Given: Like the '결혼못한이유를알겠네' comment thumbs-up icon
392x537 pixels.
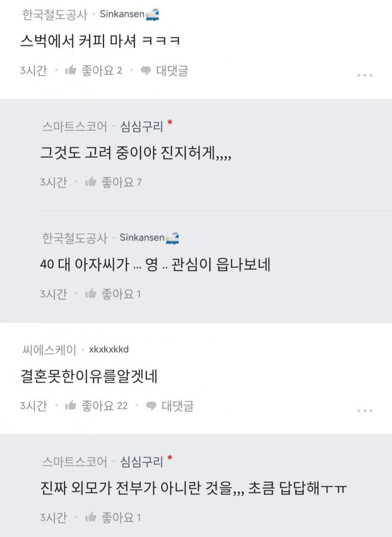Looking at the screenshot, I should tap(70, 405).
